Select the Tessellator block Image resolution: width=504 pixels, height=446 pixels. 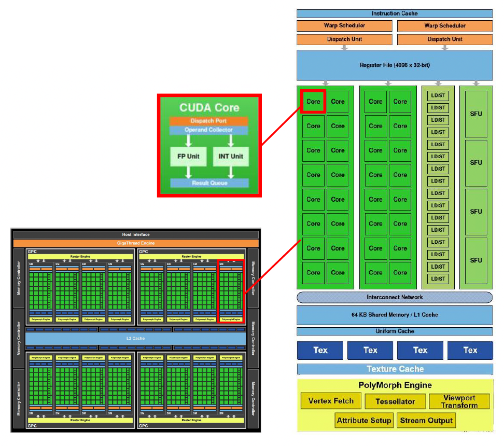(395, 401)
